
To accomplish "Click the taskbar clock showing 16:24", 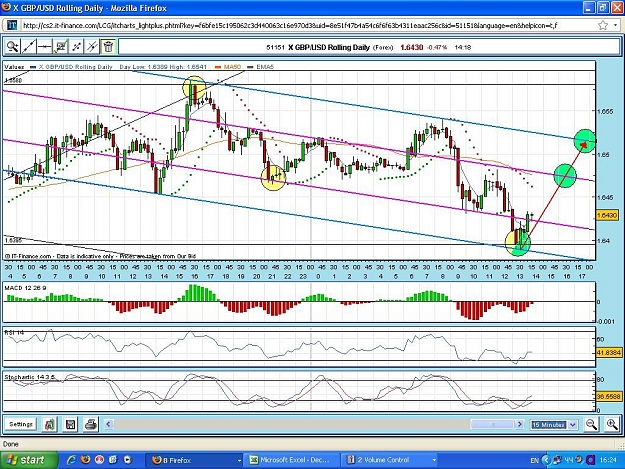I will [608, 461].
